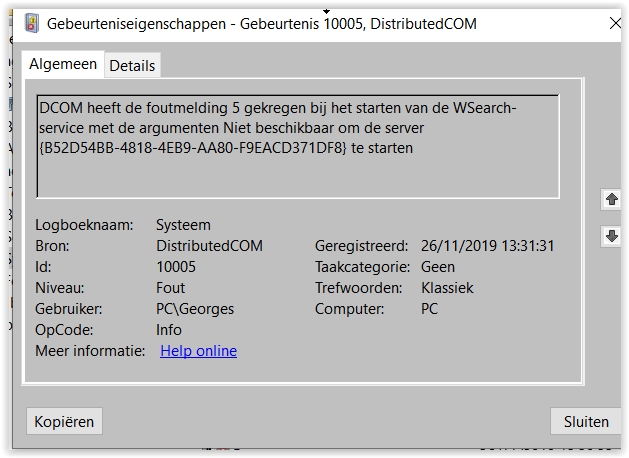Select the Id value 10005
Viewport: 629px width, 458px height.
click(x=176, y=267)
